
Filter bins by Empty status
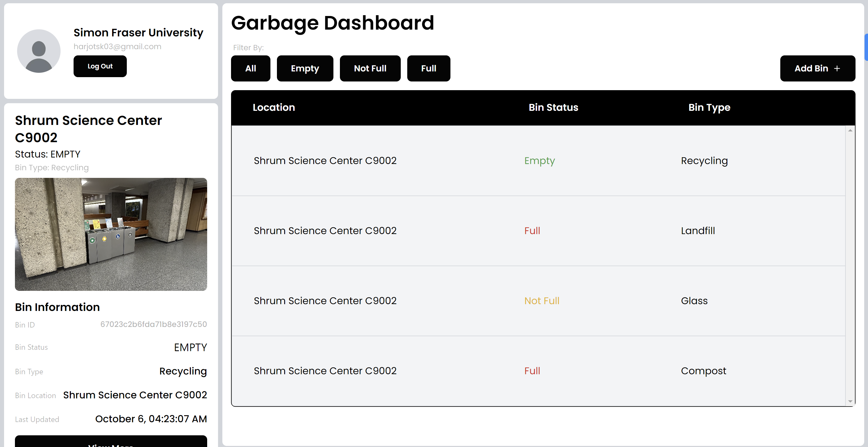tap(305, 68)
